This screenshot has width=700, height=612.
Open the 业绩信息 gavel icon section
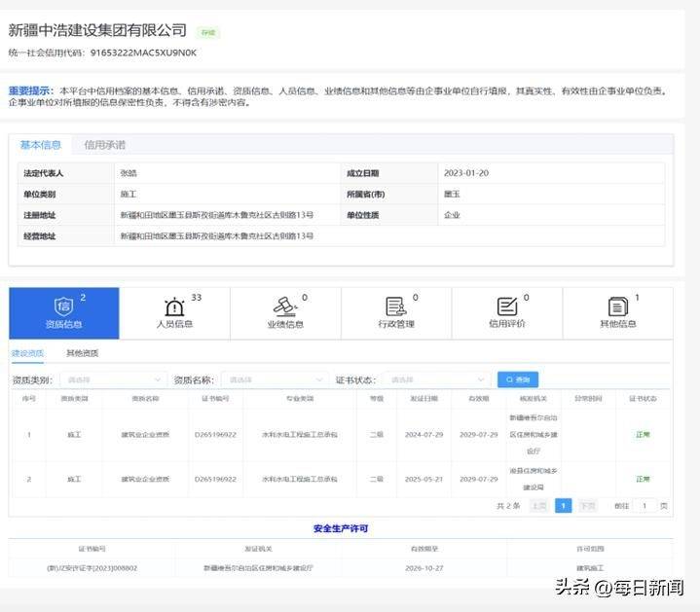tap(285, 312)
